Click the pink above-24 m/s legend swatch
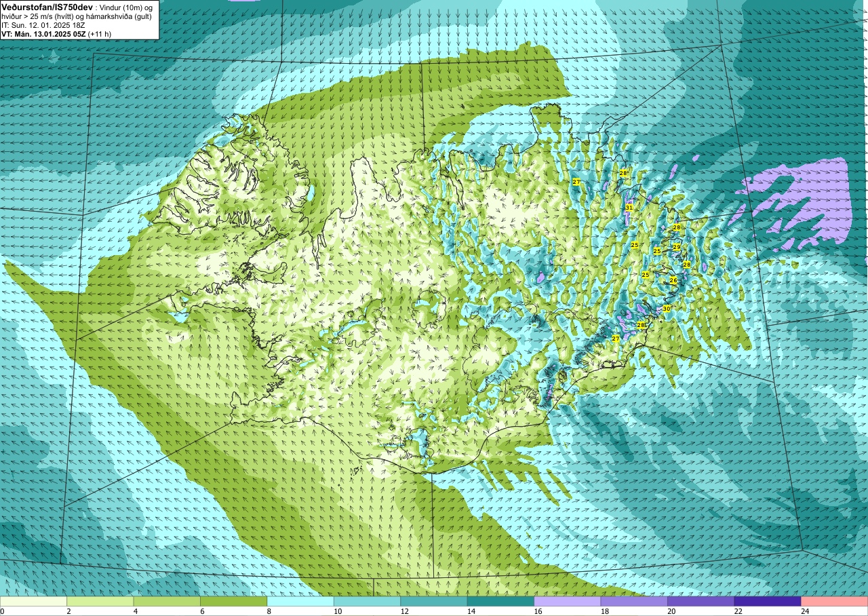This screenshot has height=616, width=868. [x=835, y=601]
